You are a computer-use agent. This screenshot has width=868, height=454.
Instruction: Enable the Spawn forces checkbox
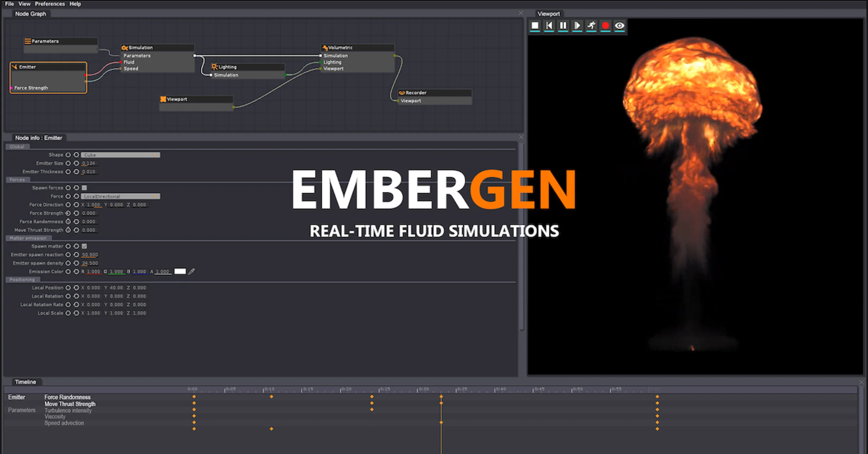pyautogui.click(x=84, y=187)
